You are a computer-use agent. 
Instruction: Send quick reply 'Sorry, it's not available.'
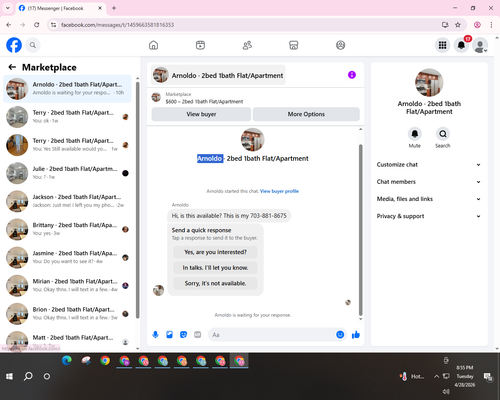(215, 283)
